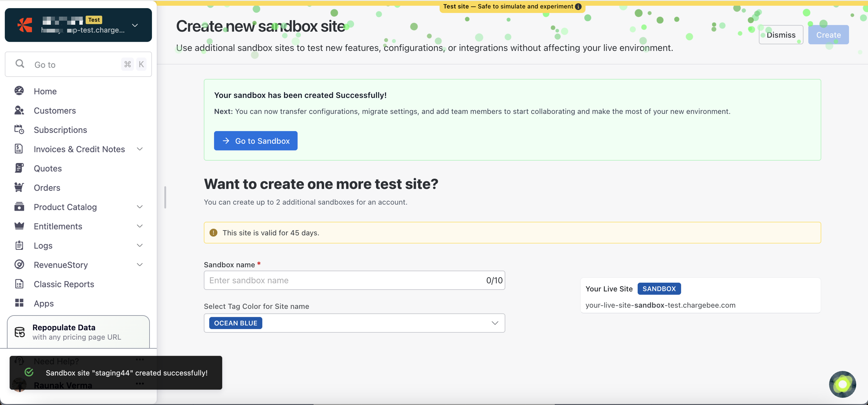
Task: Click the Quotes document icon
Action: [19, 168]
